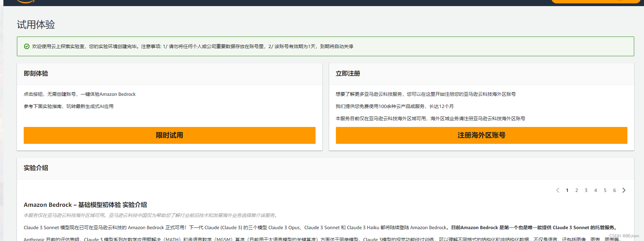Click the orange button in the top header
The image size is (644, 241).
tap(596, 1)
